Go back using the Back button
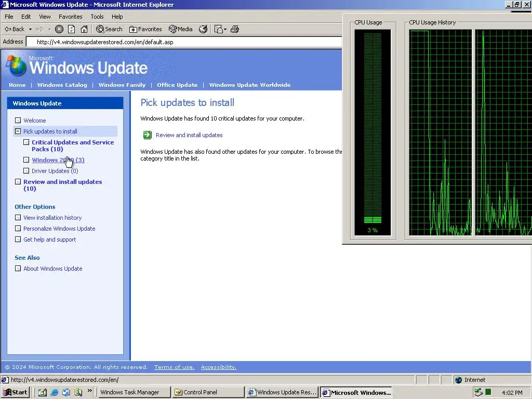The image size is (532, 399). coord(14,29)
